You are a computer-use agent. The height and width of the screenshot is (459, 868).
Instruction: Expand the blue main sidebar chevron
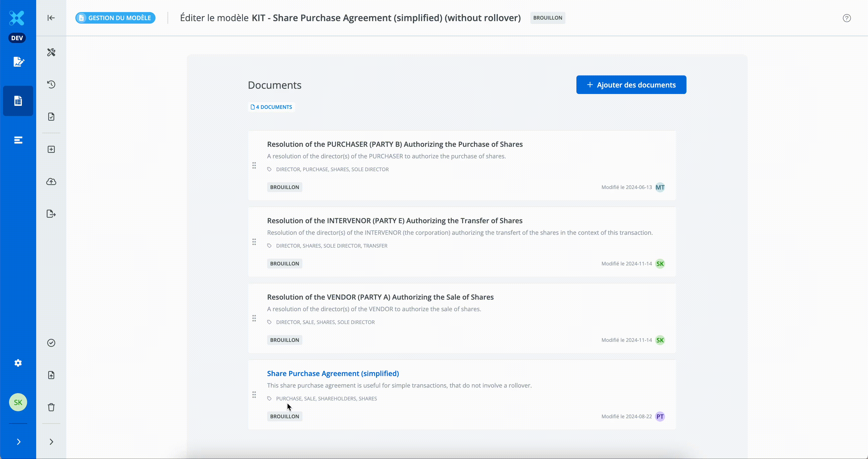pos(19,442)
